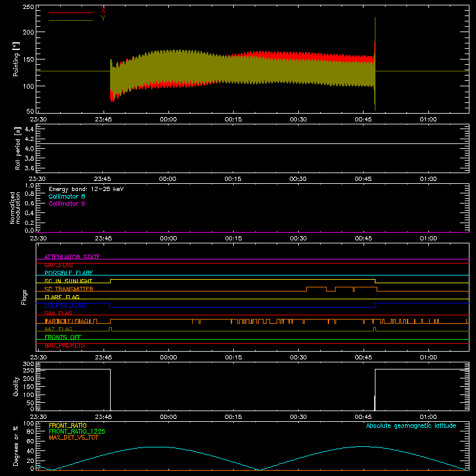Click the 00:00 tick under the Pointing plot
The image size is (476, 476).
coord(168,120)
